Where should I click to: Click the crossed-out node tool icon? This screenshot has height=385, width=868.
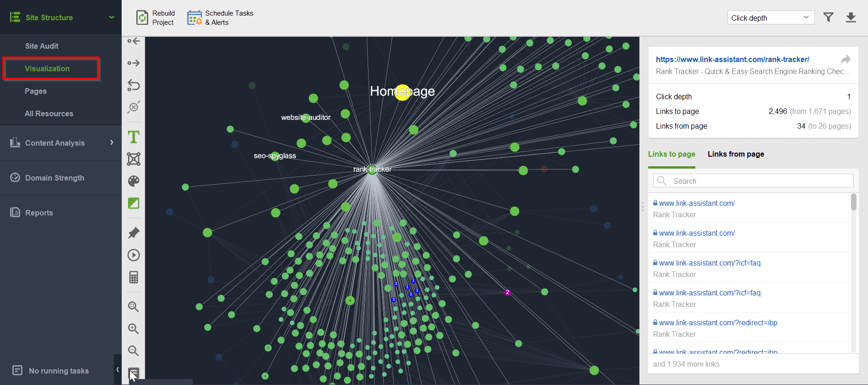134,107
